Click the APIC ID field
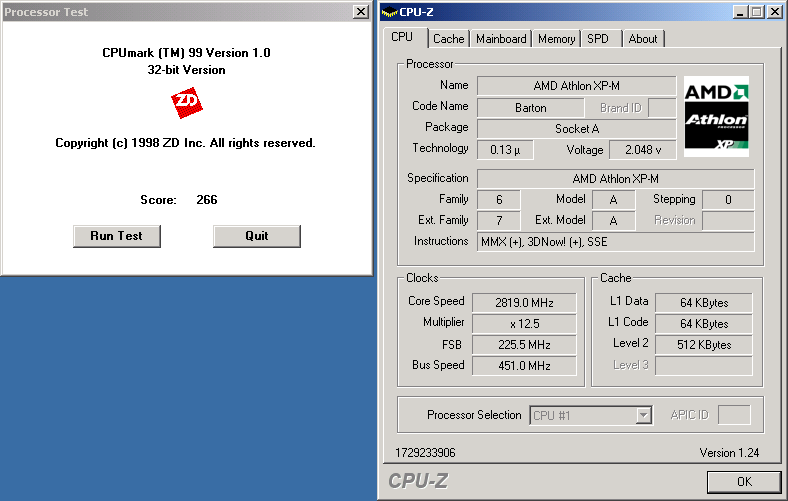 734,415
